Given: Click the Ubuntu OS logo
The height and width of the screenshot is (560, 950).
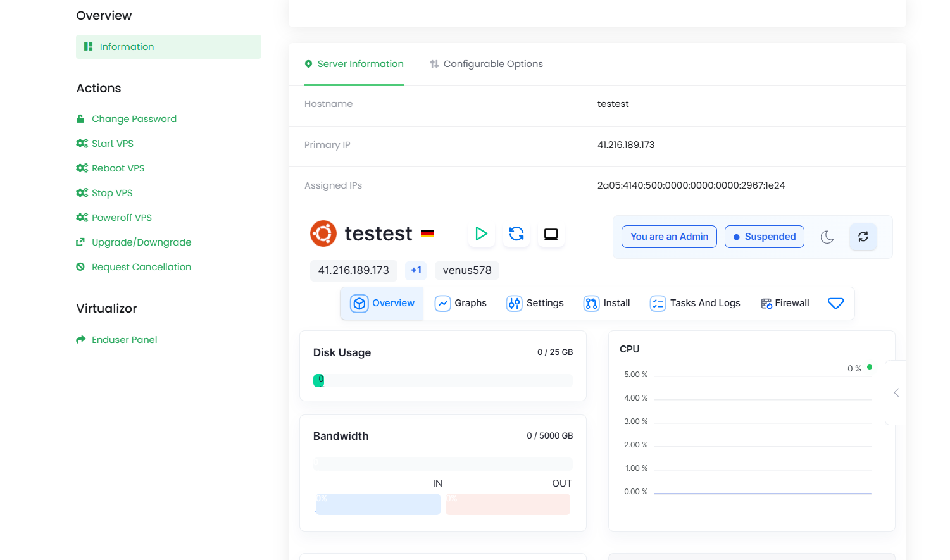Looking at the screenshot, I should 323,233.
